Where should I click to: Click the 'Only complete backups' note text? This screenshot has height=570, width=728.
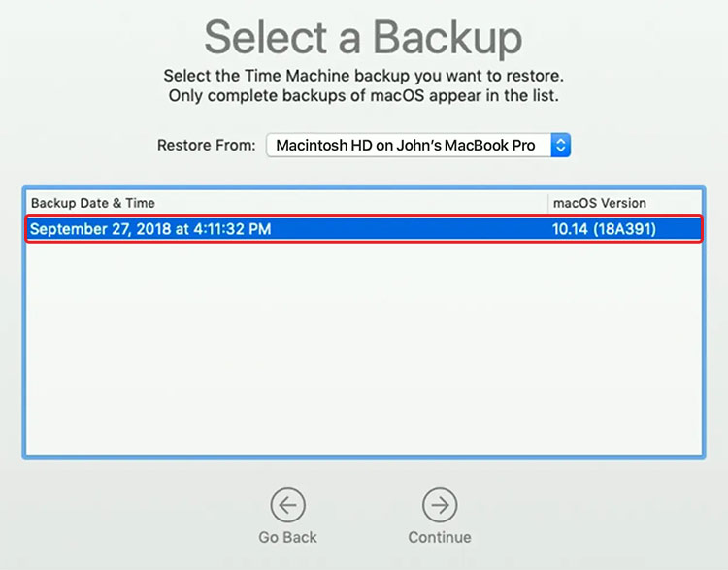364,96
